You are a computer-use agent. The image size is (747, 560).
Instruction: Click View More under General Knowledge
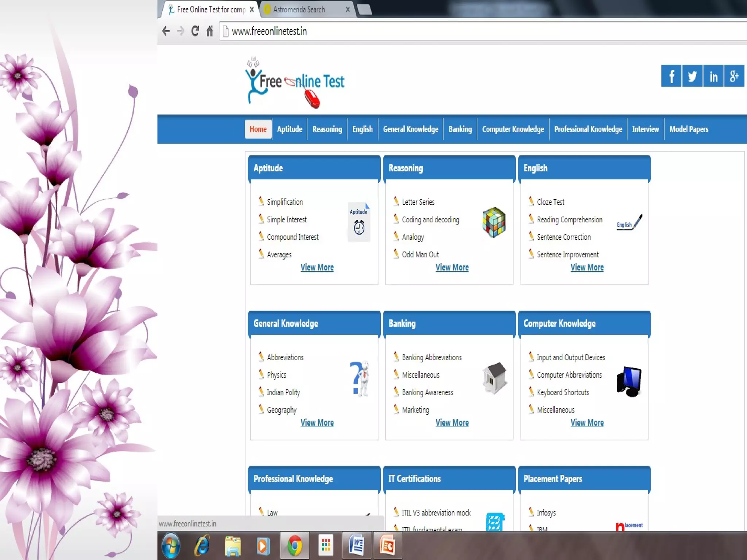[x=317, y=423]
